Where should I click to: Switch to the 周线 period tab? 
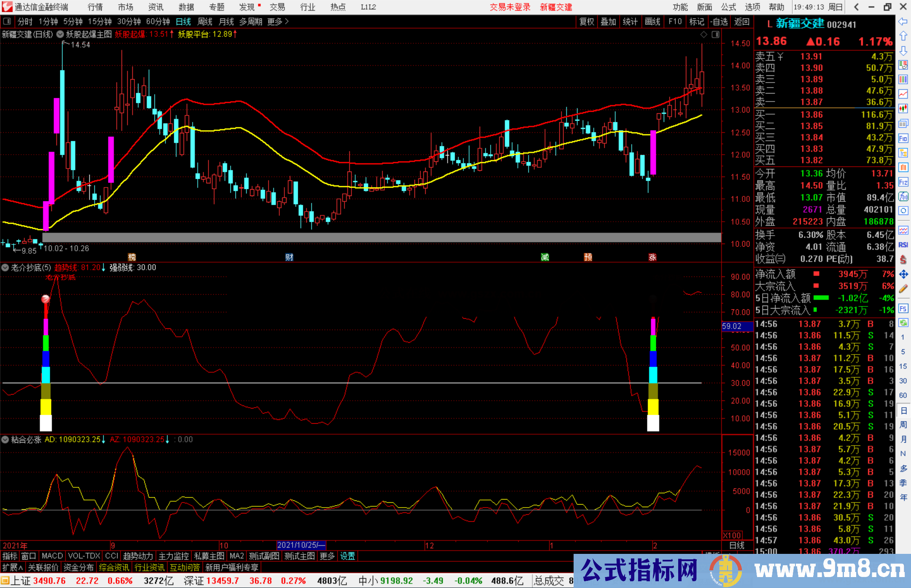coord(205,21)
